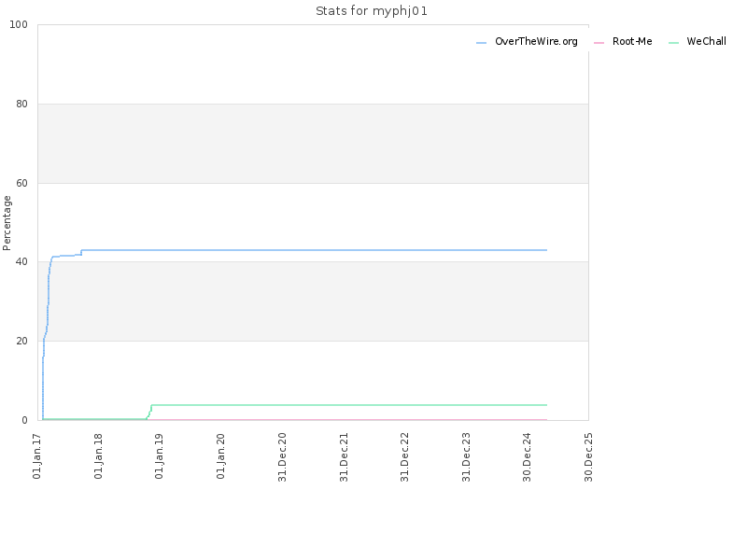Click the 01.Jan.17 x-axis date label
747x560 pixels.
point(37,456)
